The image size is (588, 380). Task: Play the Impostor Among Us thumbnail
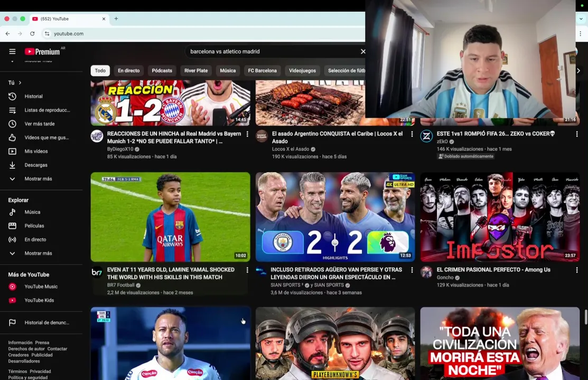click(x=500, y=217)
